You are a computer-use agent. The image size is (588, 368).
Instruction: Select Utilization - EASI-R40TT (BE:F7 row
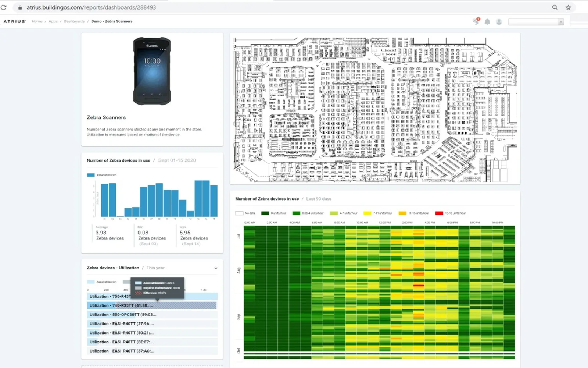[152, 342]
